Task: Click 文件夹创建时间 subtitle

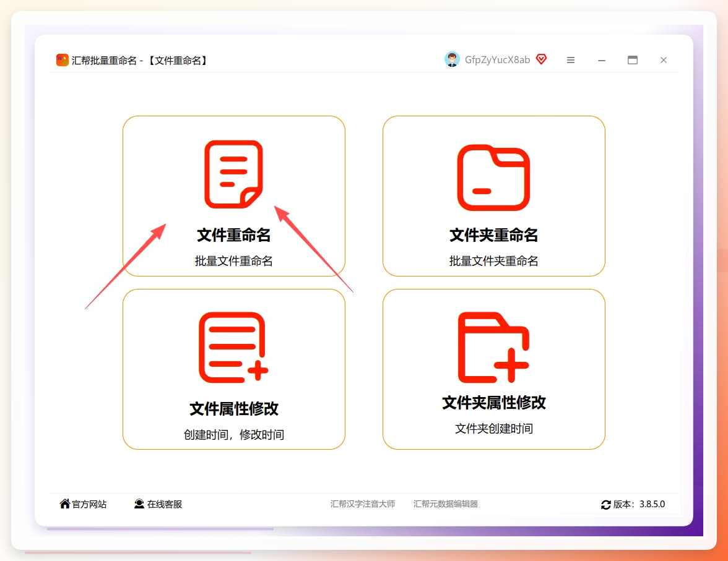Action: (x=493, y=428)
